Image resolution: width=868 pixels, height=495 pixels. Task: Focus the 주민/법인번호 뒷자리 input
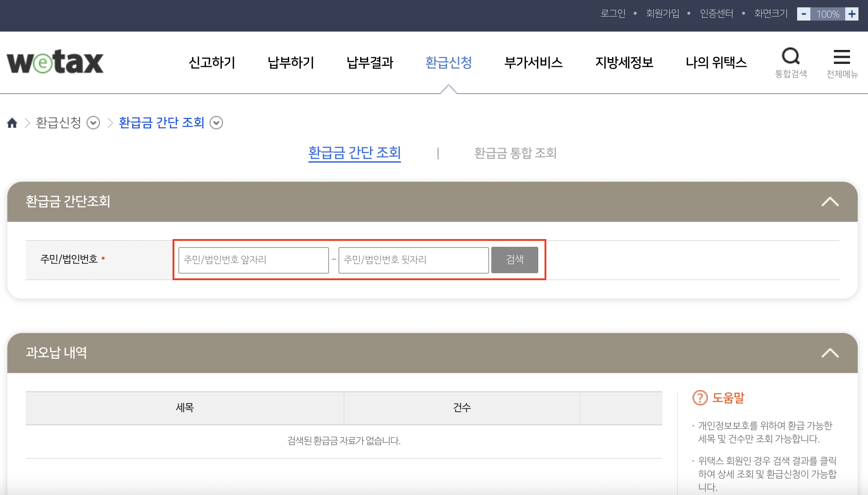pyautogui.click(x=413, y=260)
